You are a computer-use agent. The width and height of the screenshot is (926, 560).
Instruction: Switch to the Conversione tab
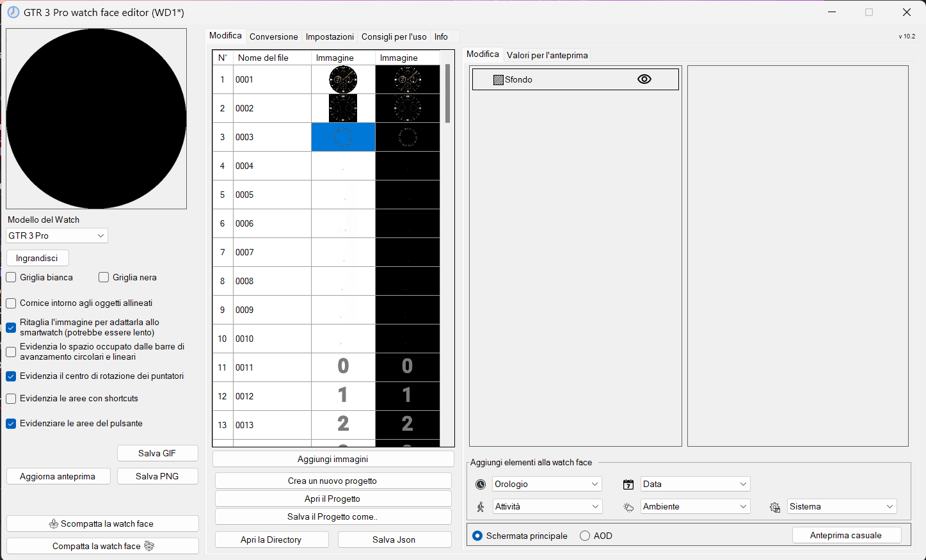pos(273,36)
